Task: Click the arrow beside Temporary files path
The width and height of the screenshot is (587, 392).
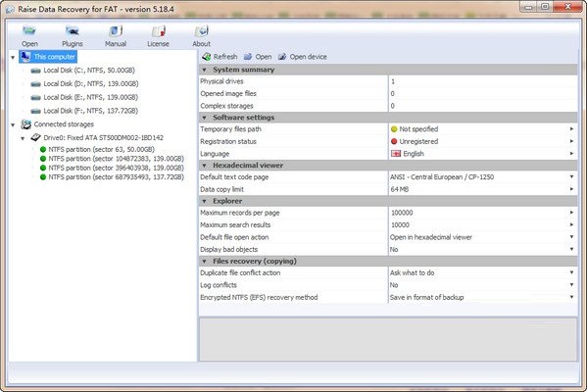Action: [571, 128]
